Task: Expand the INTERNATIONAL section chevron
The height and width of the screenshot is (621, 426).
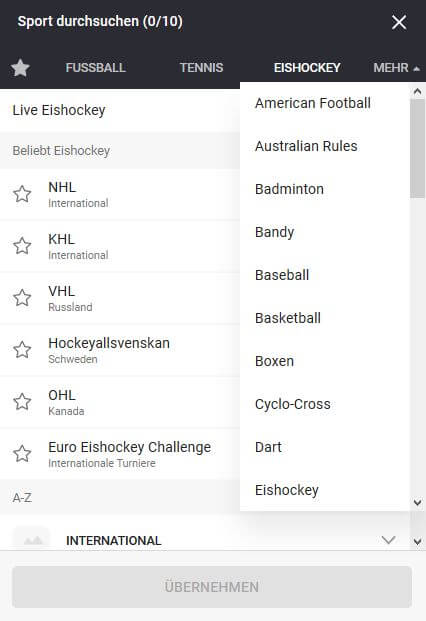Action: click(388, 540)
